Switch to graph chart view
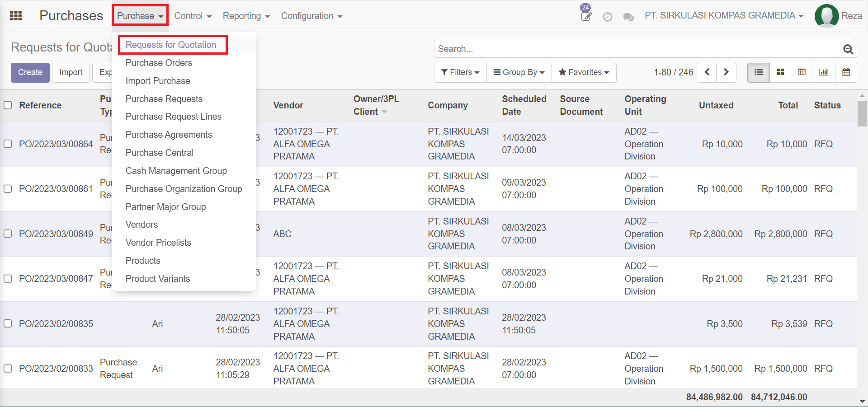 824,72
